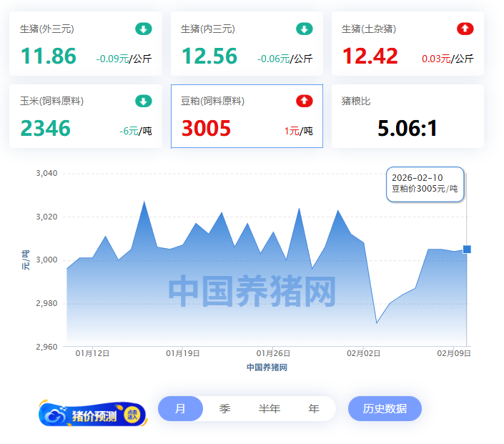The image size is (504, 444).
Task: Click the 2346 corn price value
Action: [x=45, y=129]
